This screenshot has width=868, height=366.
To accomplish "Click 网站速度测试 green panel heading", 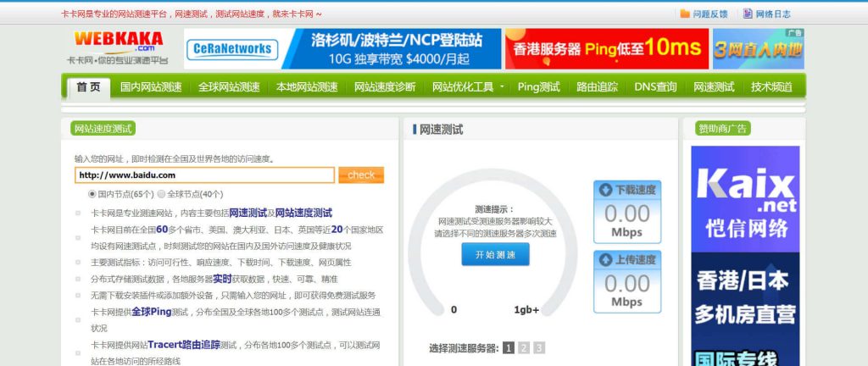I will 103,129.
